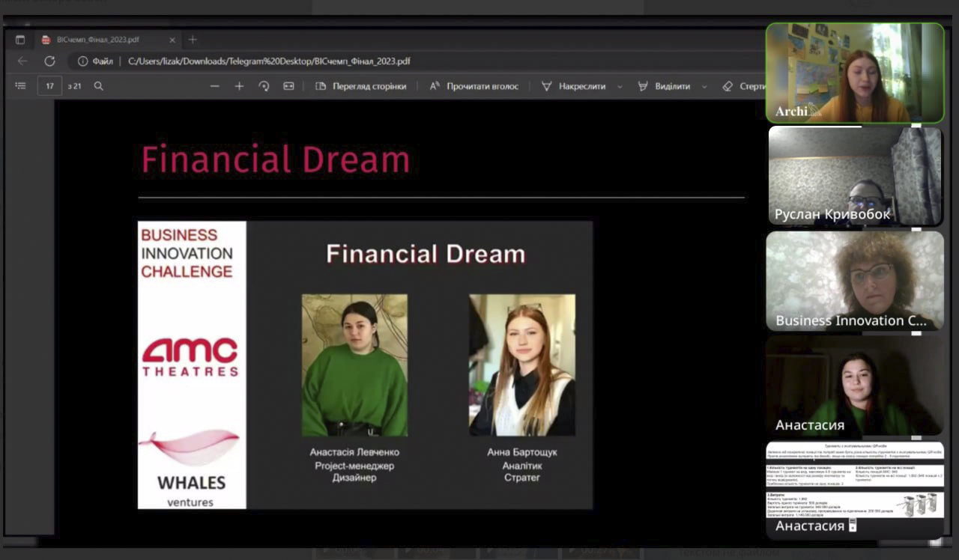Image resolution: width=959 pixels, height=560 pixels.
Task: Close the ВІСчемп_Фінал_2023.pdf tab
Action: pos(173,40)
